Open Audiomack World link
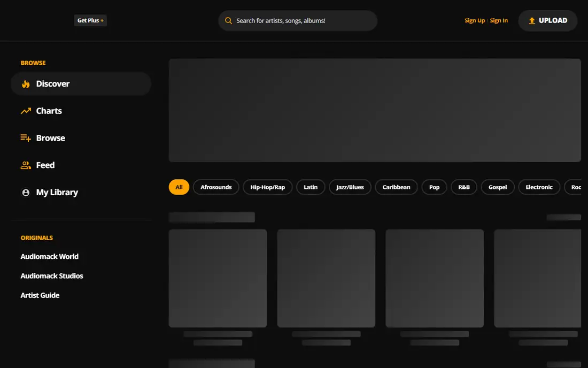 coord(50,257)
